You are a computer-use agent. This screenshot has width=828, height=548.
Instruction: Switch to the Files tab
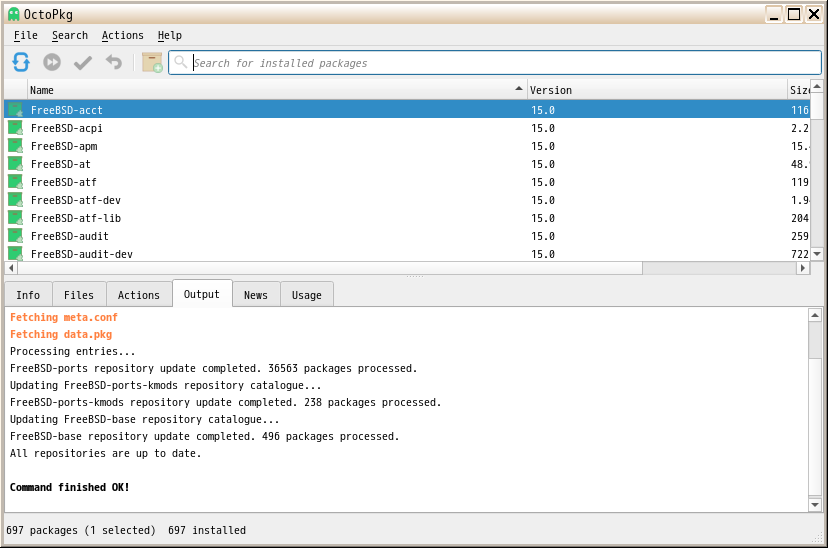point(79,295)
